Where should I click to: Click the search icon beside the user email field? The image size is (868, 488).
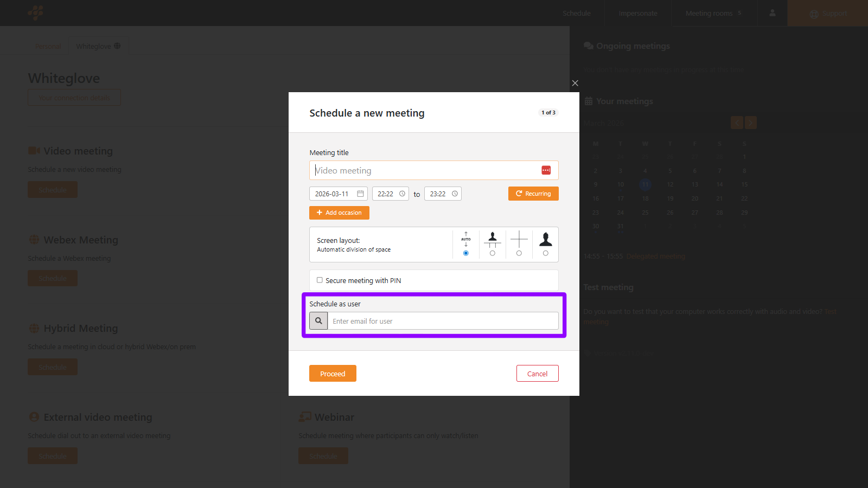[x=318, y=321]
